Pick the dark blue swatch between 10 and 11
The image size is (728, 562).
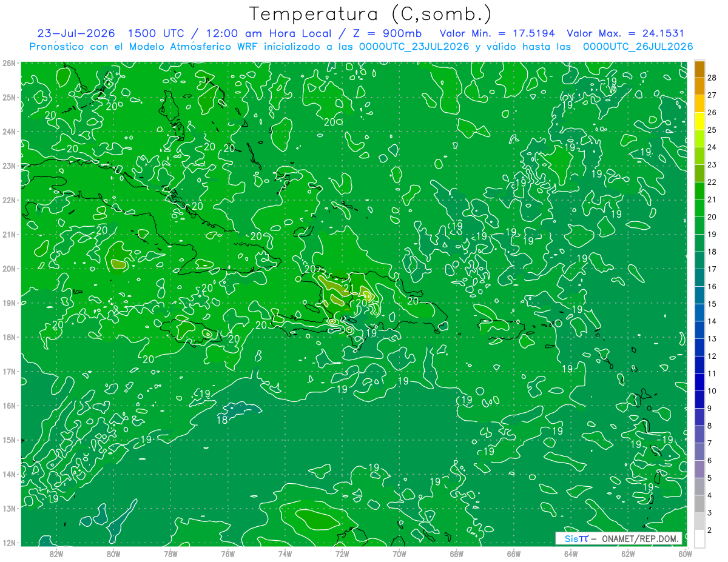(699, 383)
